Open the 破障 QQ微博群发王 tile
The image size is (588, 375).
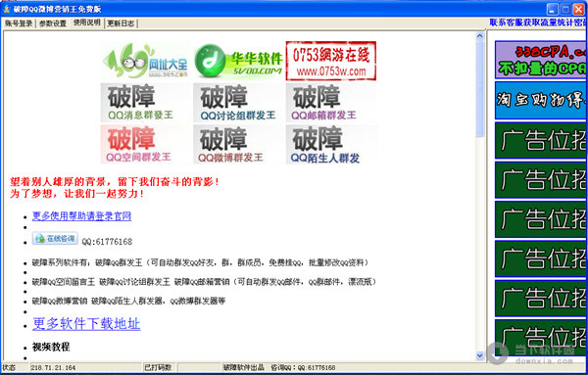[238, 144]
